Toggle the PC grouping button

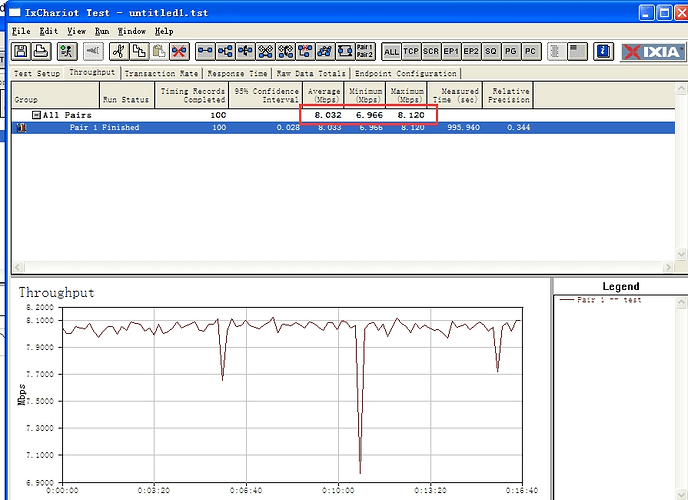coord(530,51)
